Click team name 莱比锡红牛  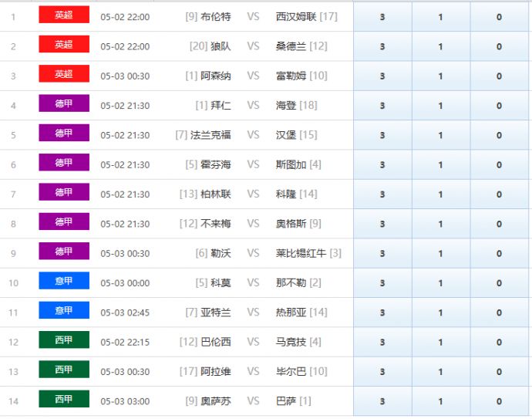point(301,253)
